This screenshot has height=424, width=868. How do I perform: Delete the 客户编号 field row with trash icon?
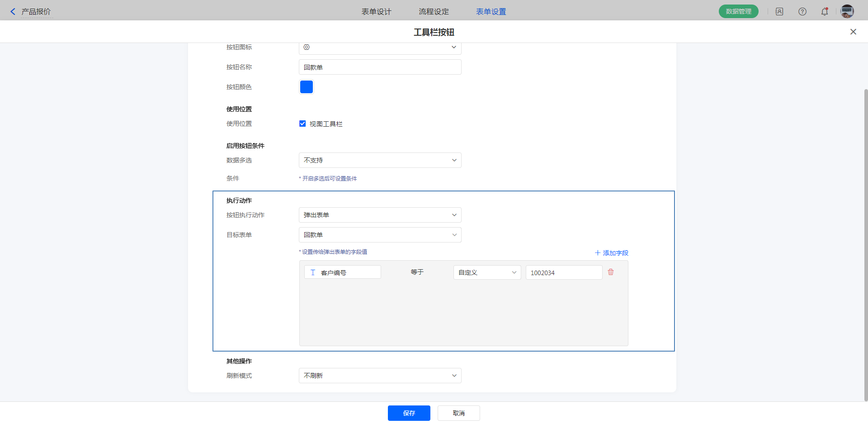611,272
